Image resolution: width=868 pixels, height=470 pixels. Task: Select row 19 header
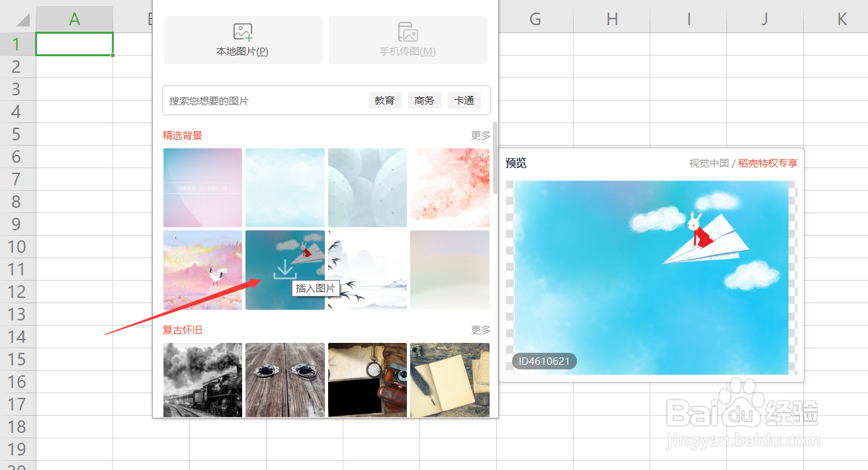[17, 449]
